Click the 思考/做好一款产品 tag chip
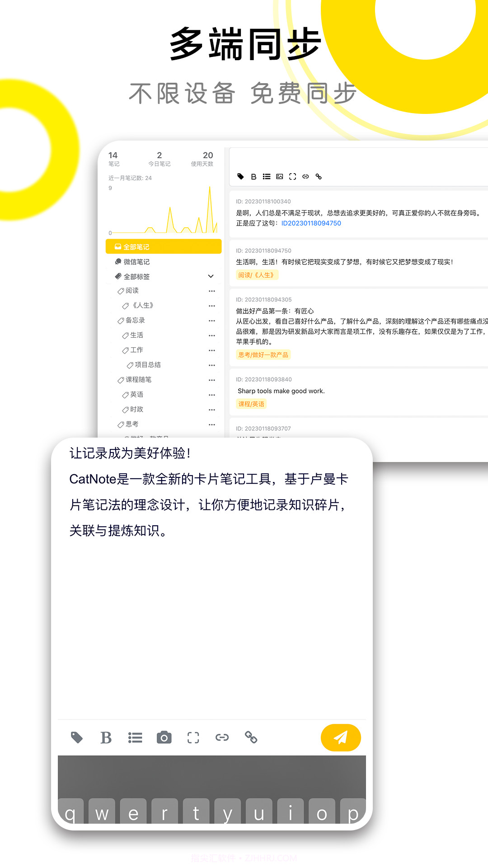Image resolution: width=488 pixels, height=868 pixels. (263, 355)
